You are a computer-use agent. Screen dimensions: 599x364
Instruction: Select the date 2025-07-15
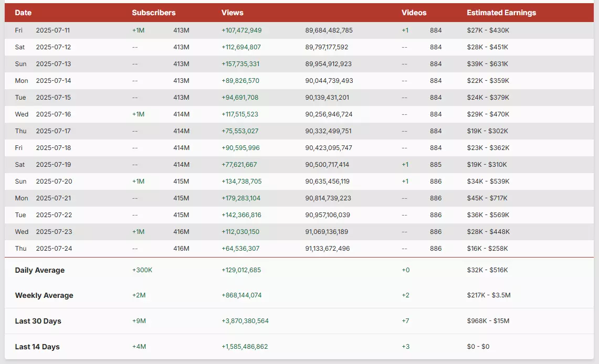click(x=54, y=98)
